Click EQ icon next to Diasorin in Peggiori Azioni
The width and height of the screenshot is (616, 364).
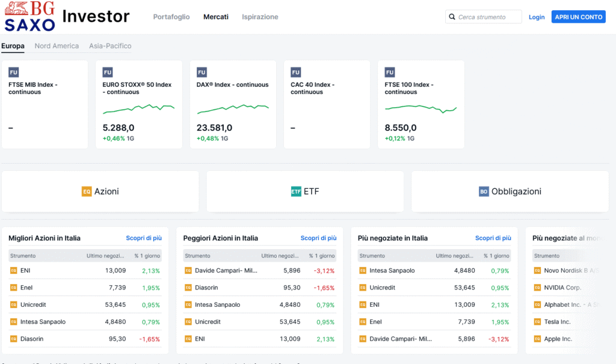pyautogui.click(x=188, y=288)
